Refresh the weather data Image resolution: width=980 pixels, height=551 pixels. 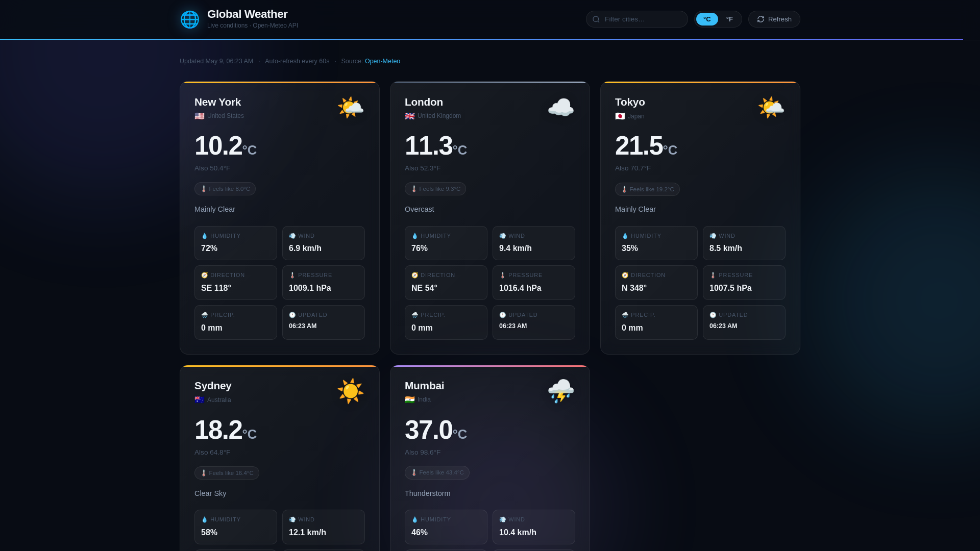coord(774,19)
